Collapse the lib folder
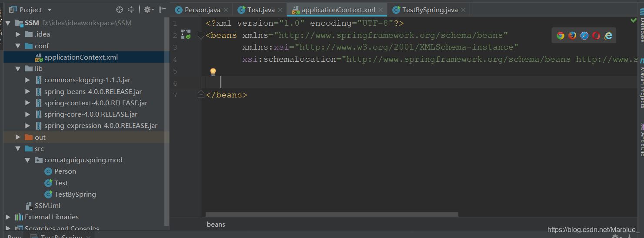Viewport: 644px width, 238px height. click(x=18, y=68)
